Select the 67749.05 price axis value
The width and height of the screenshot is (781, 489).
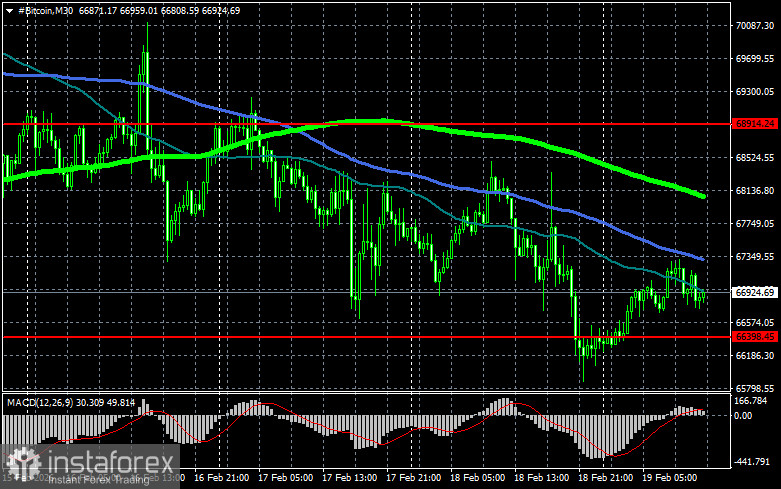tap(755, 224)
